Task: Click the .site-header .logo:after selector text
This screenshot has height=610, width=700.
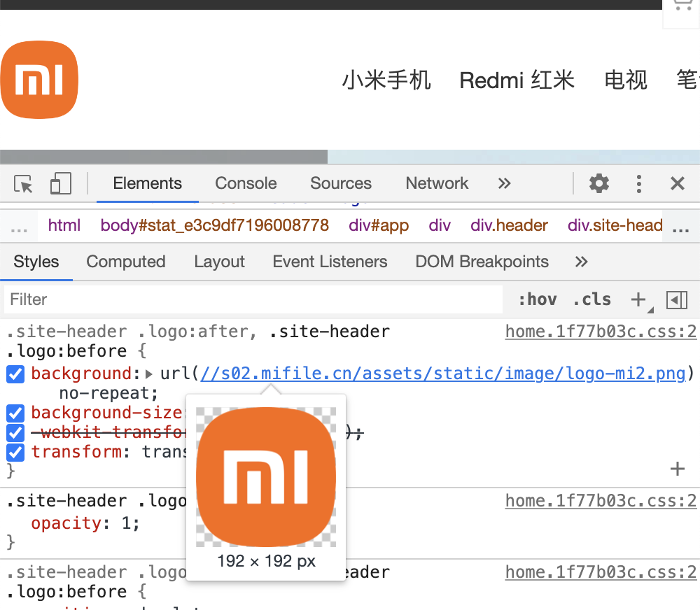Action: coord(127,332)
